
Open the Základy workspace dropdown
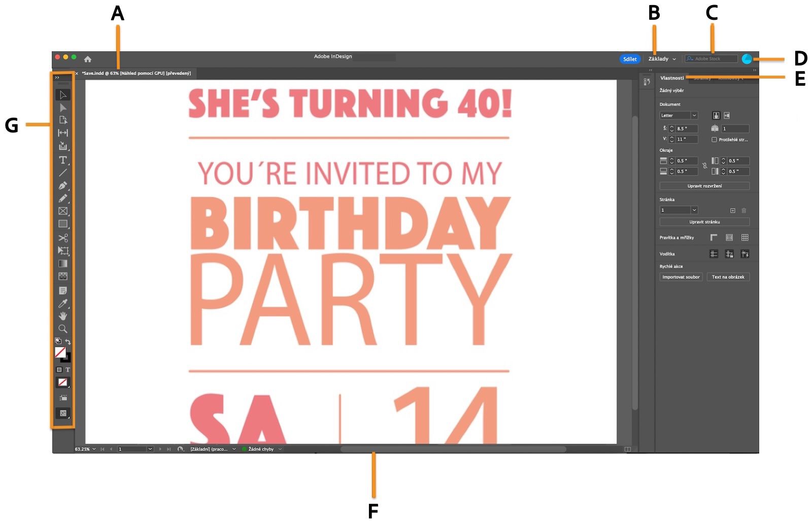pos(662,59)
